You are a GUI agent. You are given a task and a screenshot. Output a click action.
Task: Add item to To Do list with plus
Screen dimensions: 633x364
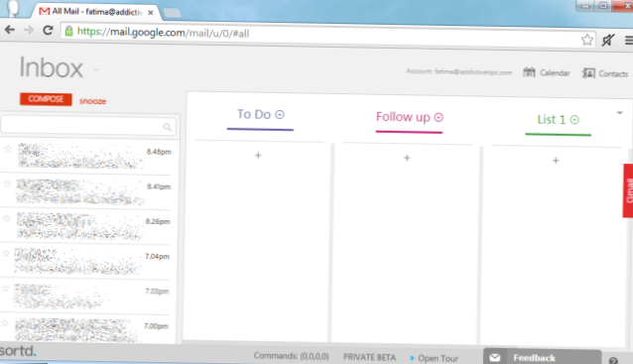point(258,156)
